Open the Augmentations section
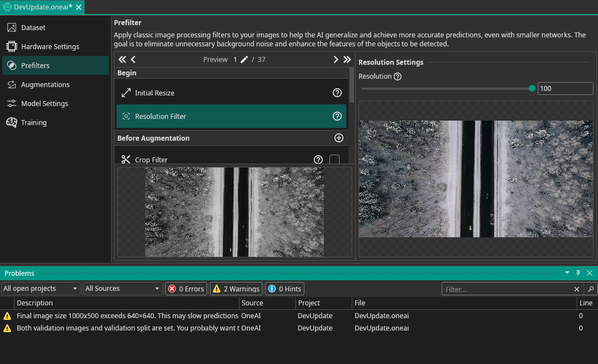The image size is (598, 364). click(45, 85)
